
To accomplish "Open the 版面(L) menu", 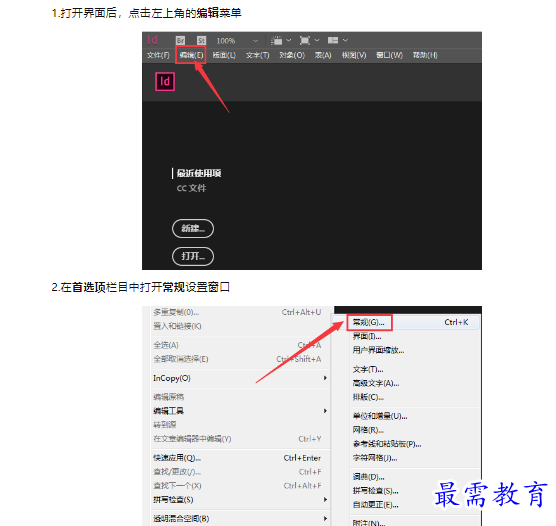I will pyautogui.click(x=224, y=55).
